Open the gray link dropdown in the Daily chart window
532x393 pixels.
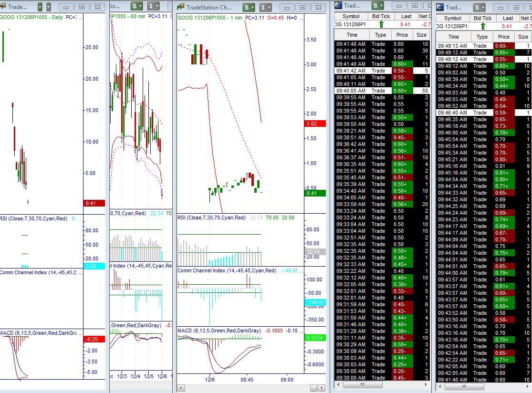[x=49, y=7]
